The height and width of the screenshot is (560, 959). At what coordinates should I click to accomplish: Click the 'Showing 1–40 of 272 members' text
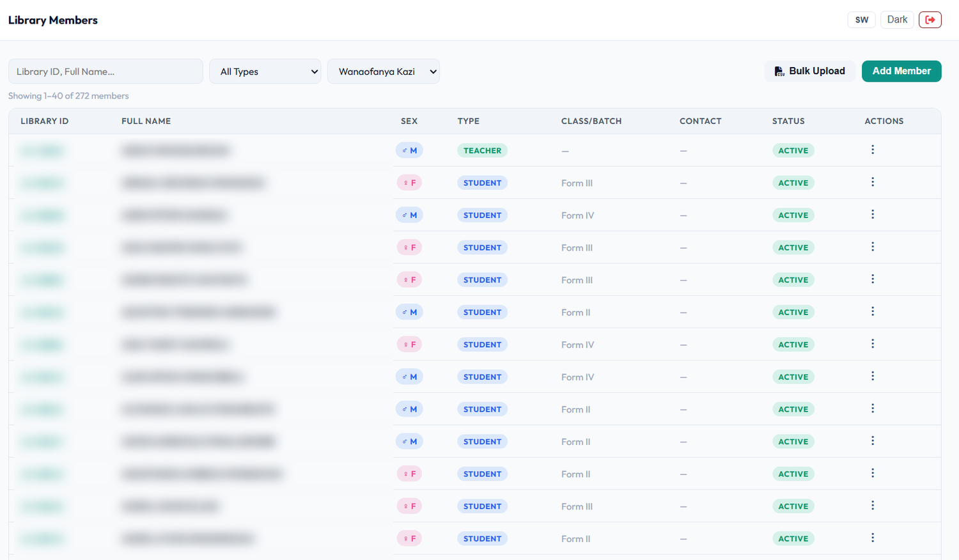[68, 96]
